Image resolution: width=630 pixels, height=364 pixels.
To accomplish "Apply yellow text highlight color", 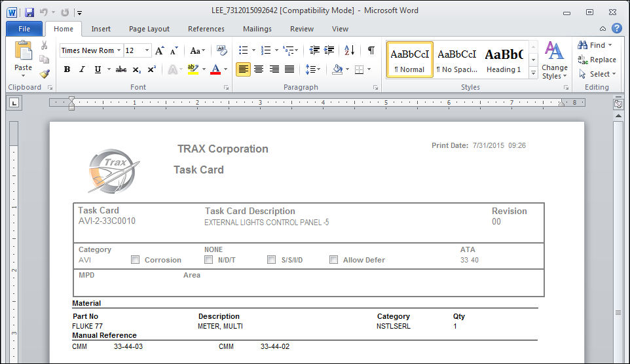I will point(193,69).
